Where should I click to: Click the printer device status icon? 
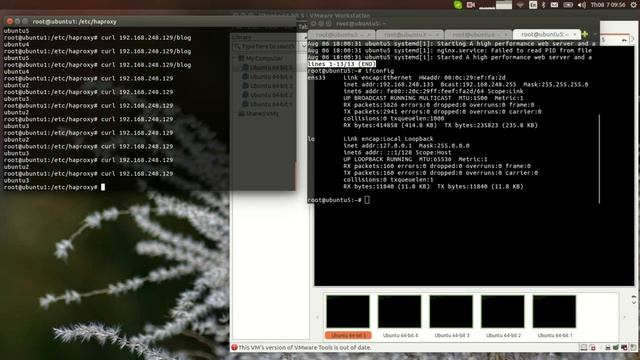(x=608, y=348)
